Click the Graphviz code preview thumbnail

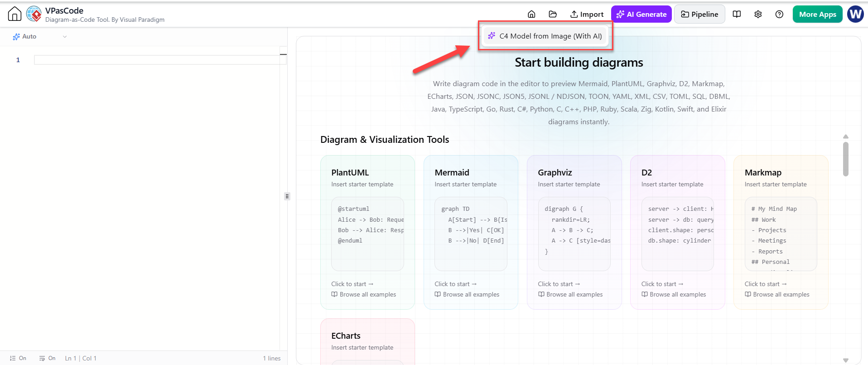pos(574,234)
